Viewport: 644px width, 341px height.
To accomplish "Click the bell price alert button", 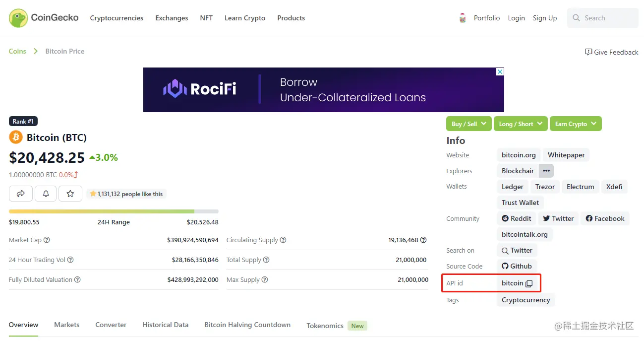I will coord(46,194).
